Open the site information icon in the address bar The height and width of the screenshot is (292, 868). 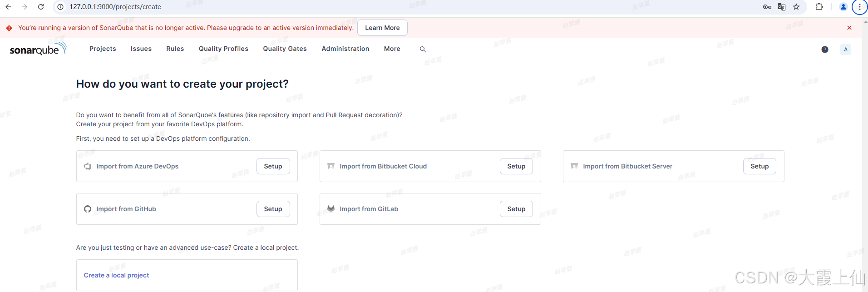pyautogui.click(x=60, y=7)
